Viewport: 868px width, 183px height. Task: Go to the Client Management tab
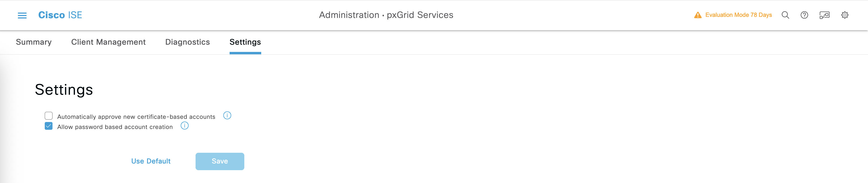108,42
